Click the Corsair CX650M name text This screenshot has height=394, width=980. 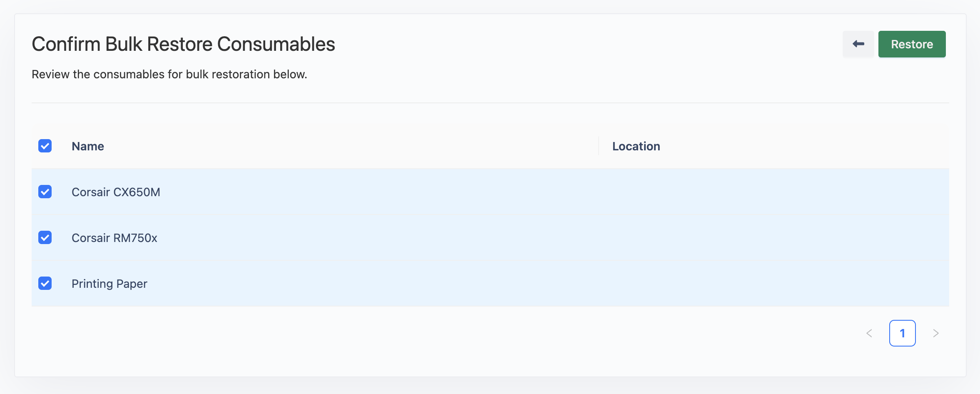pyautogui.click(x=116, y=192)
